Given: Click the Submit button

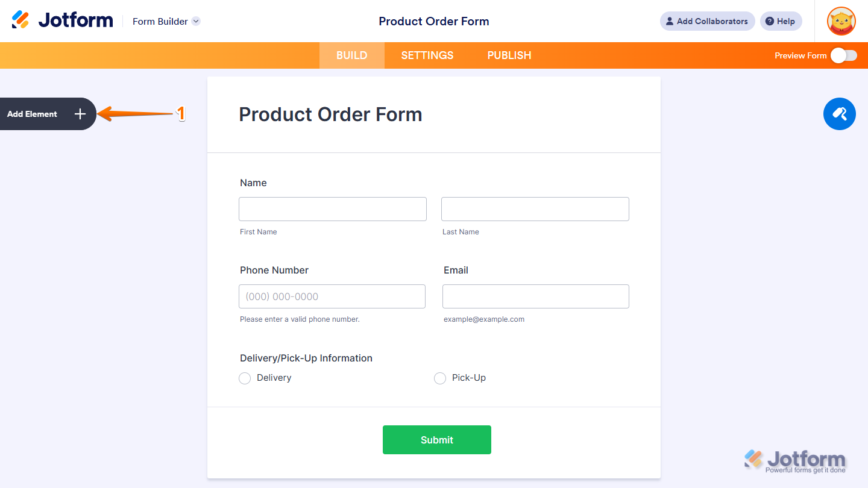Looking at the screenshot, I should (x=436, y=439).
